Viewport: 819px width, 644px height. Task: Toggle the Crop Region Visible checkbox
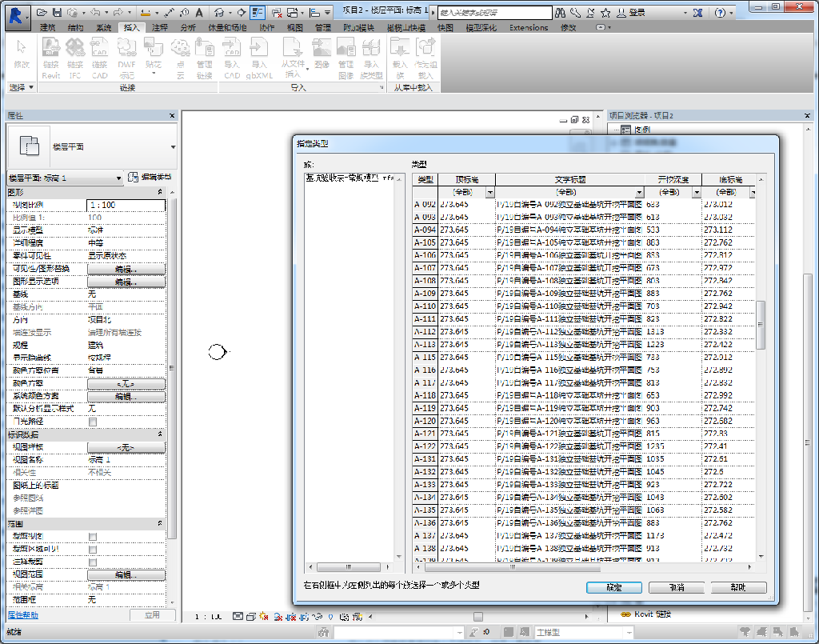93,550
